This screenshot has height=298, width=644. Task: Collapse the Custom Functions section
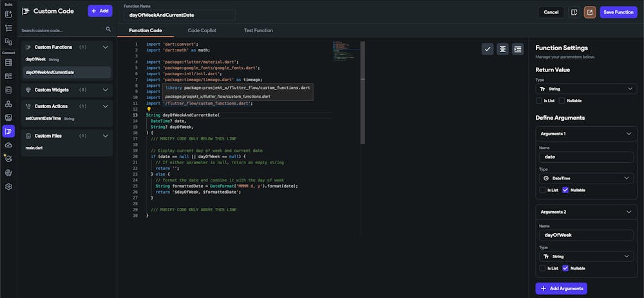[106, 47]
